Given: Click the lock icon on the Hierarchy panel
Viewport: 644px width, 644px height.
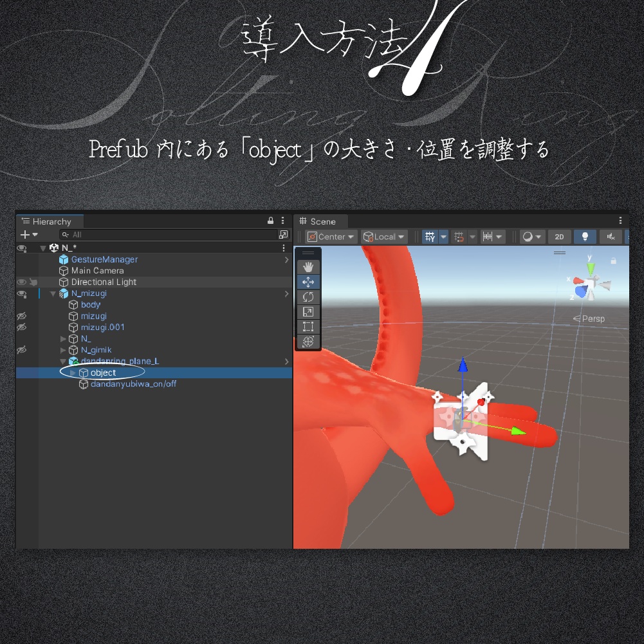Looking at the screenshot, I should pyautogui.click(x=270, y=221).
